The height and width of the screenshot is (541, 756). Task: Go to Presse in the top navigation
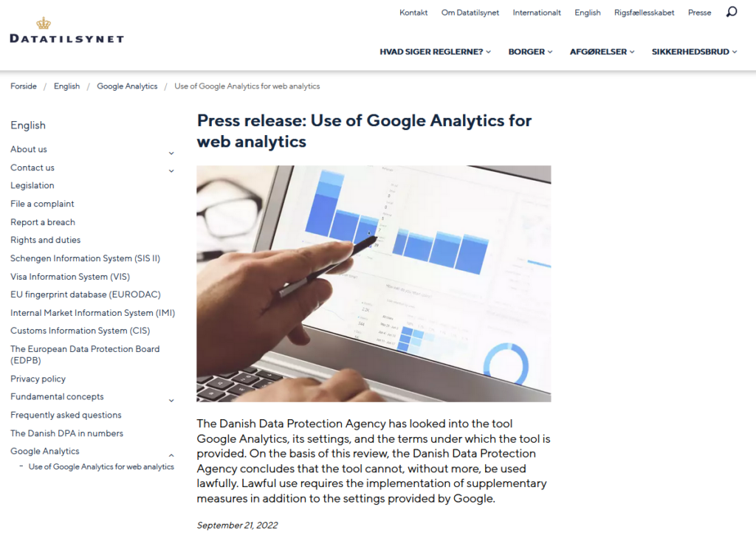coord(700,13)
